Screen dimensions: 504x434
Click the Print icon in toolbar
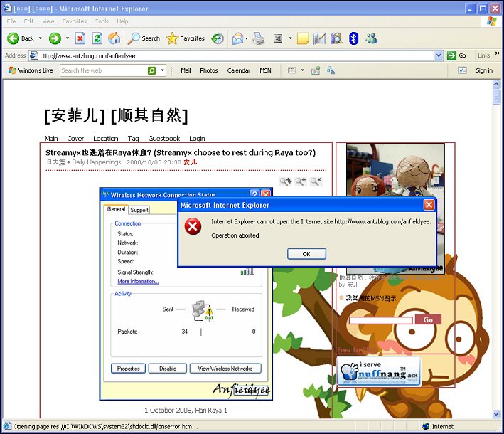pos(259,38)
